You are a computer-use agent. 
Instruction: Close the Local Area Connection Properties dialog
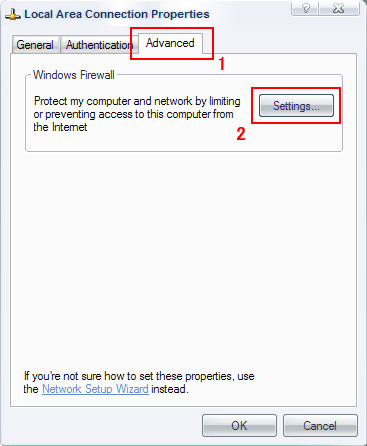click(x=339, y=8)
